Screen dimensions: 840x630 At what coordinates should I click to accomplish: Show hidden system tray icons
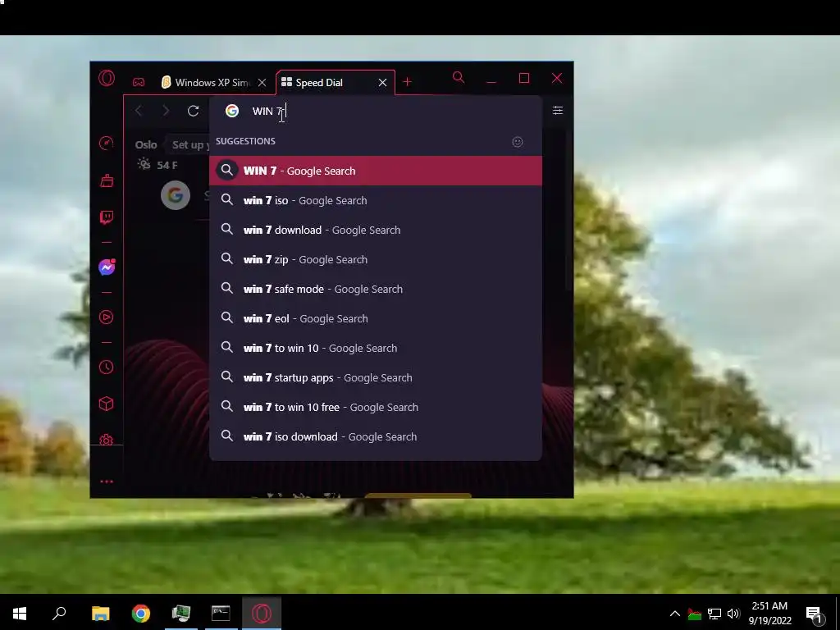[675, 614]
